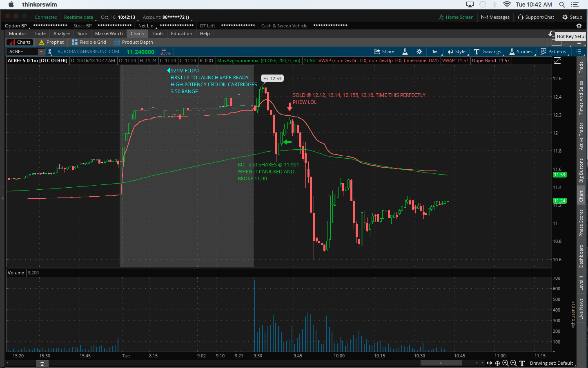588x368 pixels.
Task: Open the Level II sidebar tab
Action: click(581, 283)
